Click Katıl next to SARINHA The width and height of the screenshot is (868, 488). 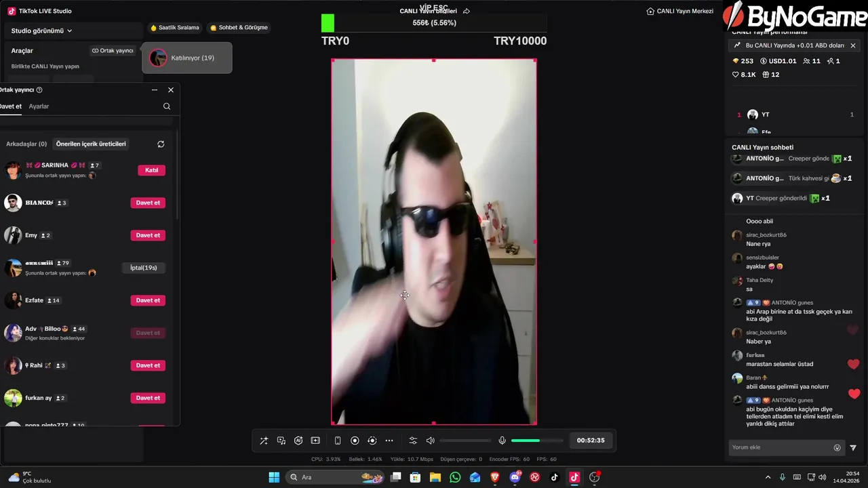point(152,170)
